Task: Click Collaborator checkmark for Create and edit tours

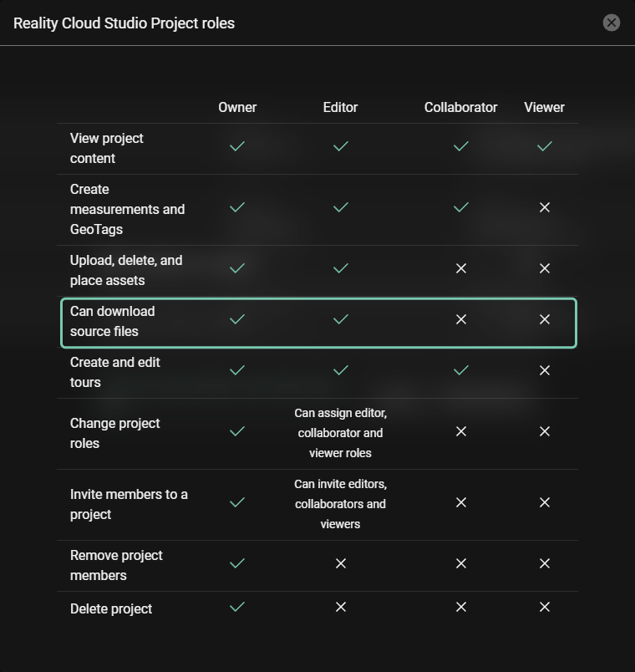Action: (460, 370)
